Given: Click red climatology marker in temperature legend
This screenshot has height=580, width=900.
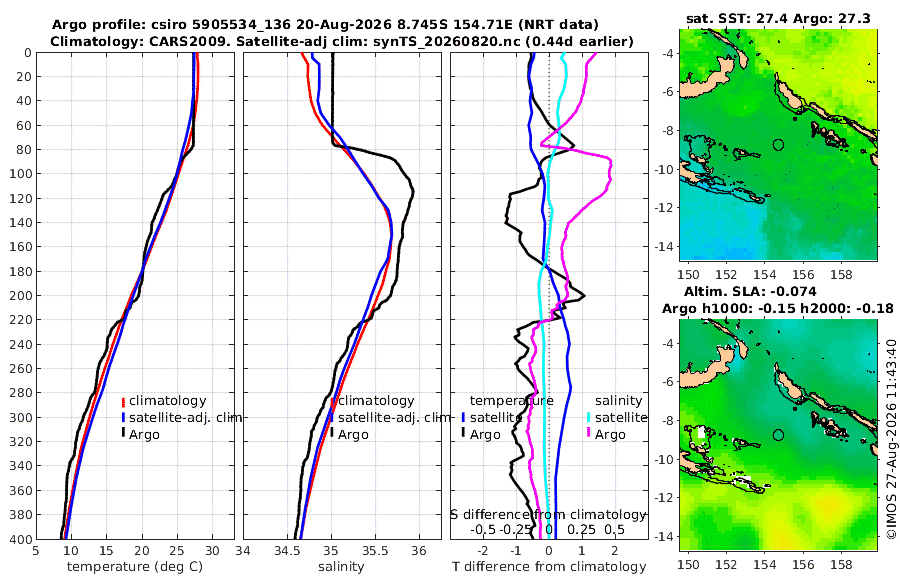Looking at the screenshot, I should pyautogui.click(x=123, y=401).
